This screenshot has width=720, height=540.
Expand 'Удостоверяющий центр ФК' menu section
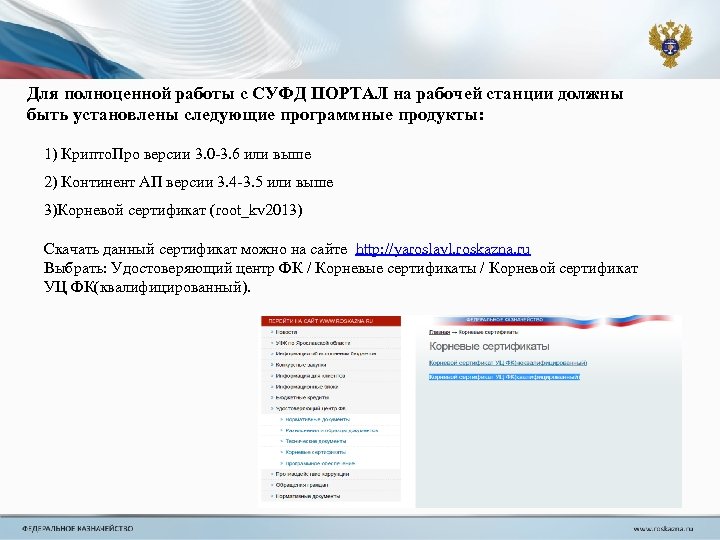point(310,408)
